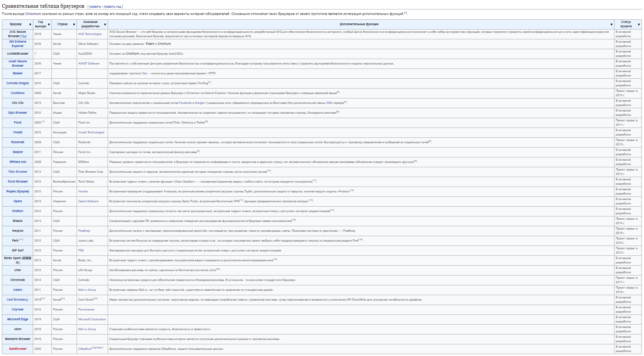This screenshot has width=644, height=356.
Task: Select 'Великобритания' country cell
Action: (x=64, y=181)
